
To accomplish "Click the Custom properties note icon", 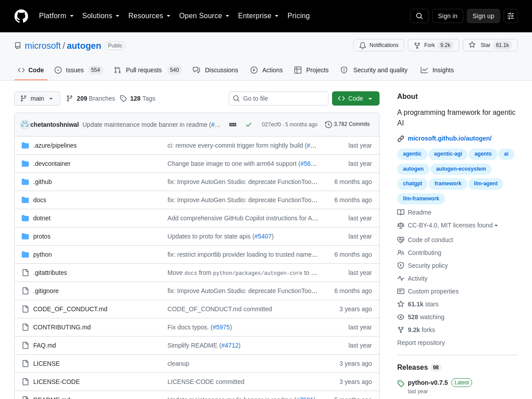I will (401, 291).
